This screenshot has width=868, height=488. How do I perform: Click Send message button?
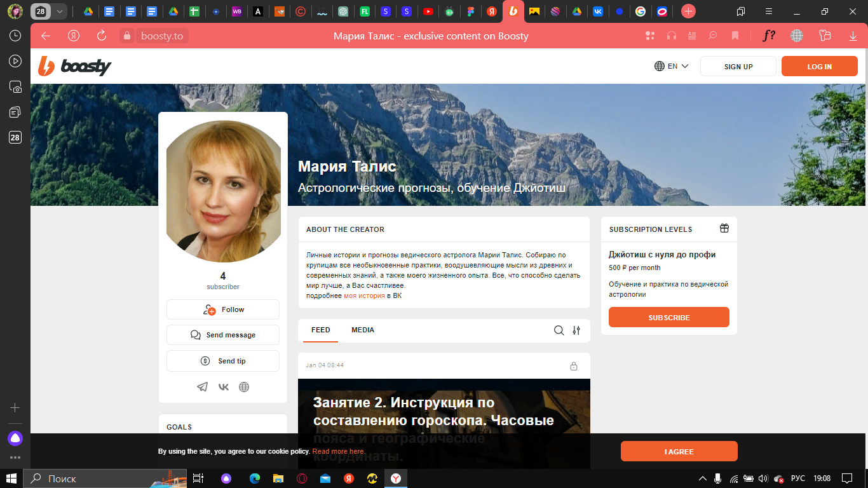pyautogui.click(x=223, y=335)
